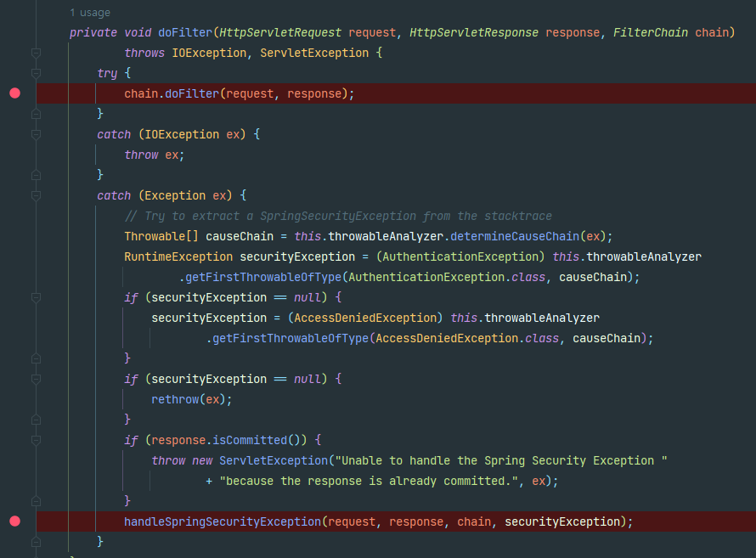Click the SpringSecurityException comment line
Image resolution: width=756 pixels, height=558 pixels.
click(338, 216)
